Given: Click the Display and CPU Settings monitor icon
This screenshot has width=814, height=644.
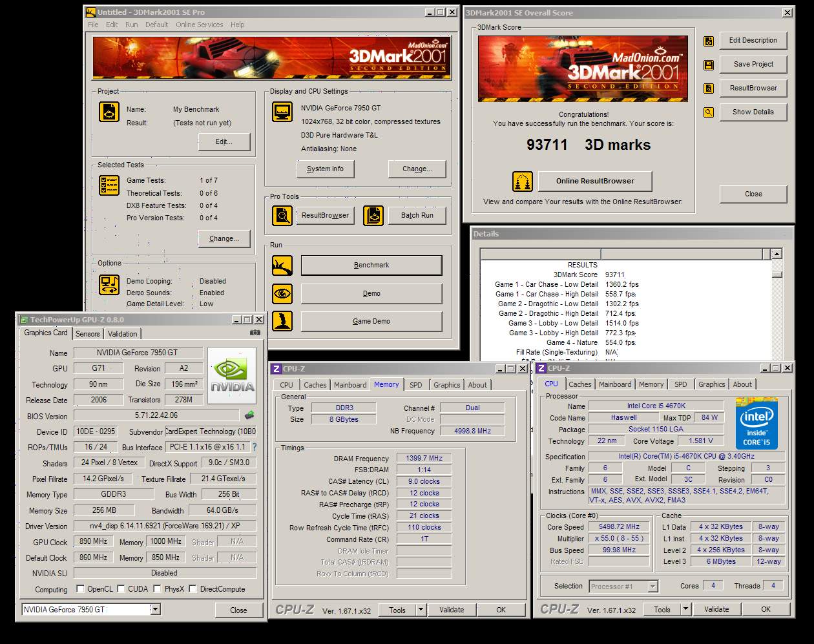Looking at the screenshot, I should [x=282, y=112].
